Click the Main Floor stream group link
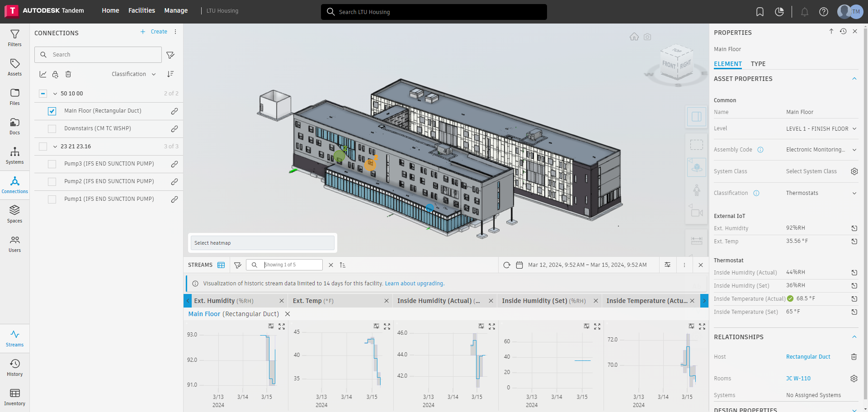868x412 pixels. (204, 314)
